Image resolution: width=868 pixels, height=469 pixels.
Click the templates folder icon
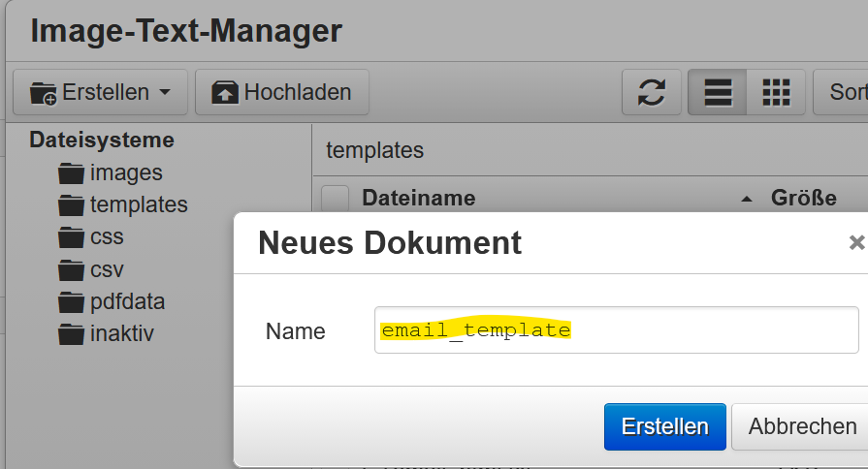(72, 205)
